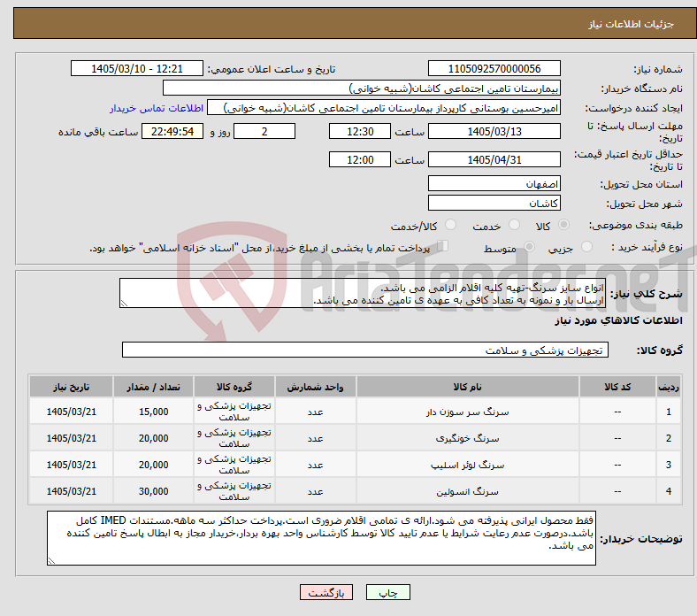The width and height of the screenshot is (697, 616).
Task: Click the remaining days field showing 2
Action: [264, 131]
